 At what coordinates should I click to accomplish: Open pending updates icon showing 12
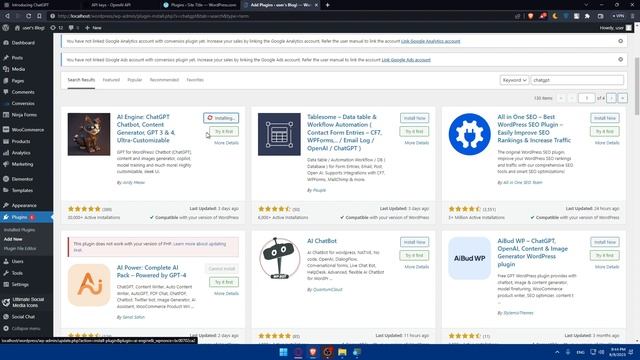56,28
